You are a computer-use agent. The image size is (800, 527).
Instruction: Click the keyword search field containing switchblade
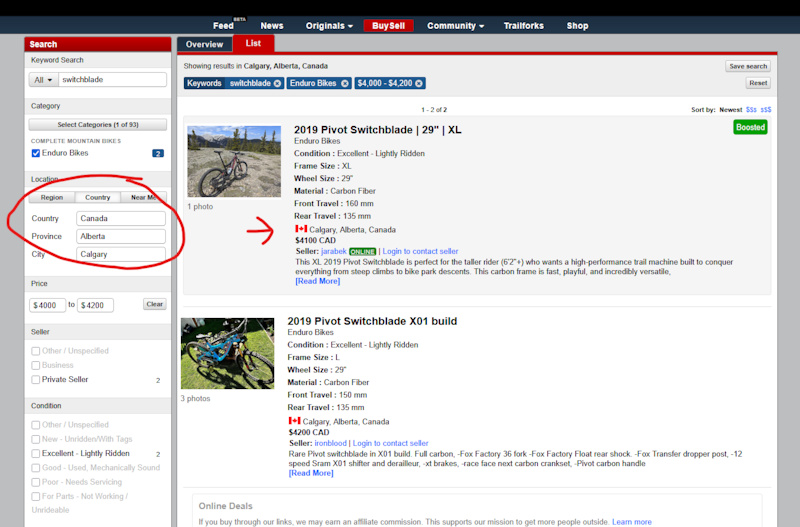pyautogui.click(x=112, y=80)
